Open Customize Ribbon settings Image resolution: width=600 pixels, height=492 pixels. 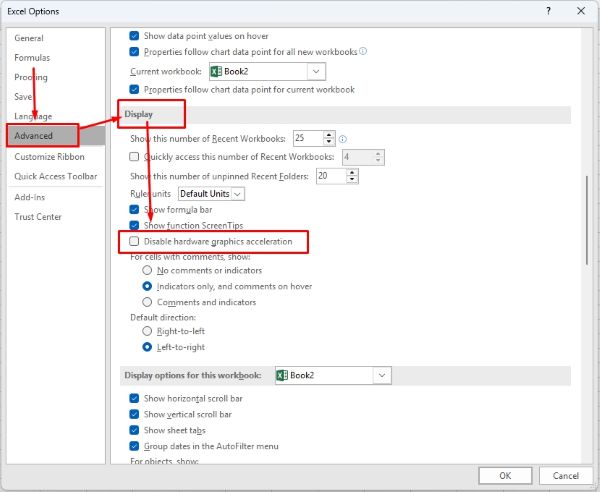pos(49,157)
